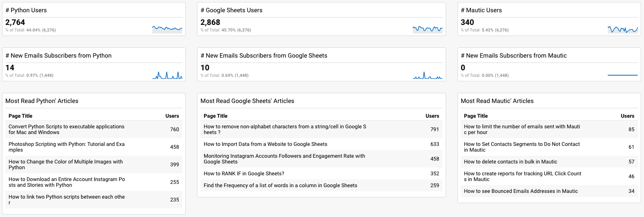
Task: Click the 760 users count cell
Action: point(175,130)
